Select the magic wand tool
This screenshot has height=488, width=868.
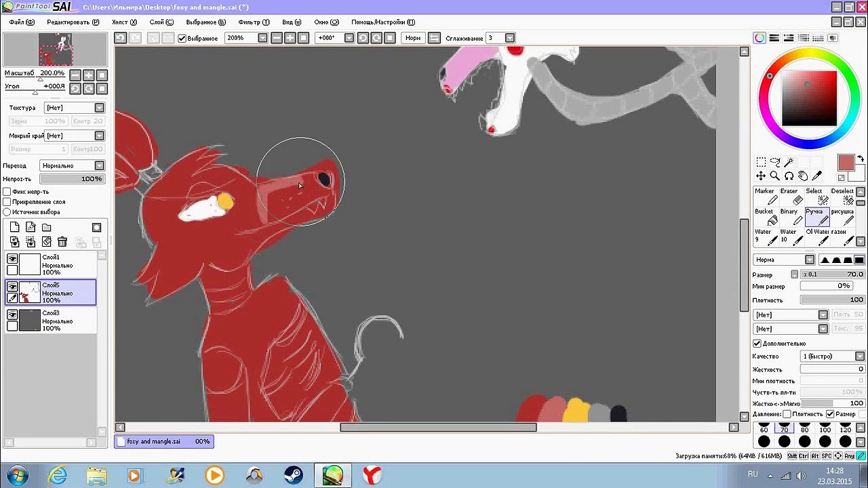point(789,162)
